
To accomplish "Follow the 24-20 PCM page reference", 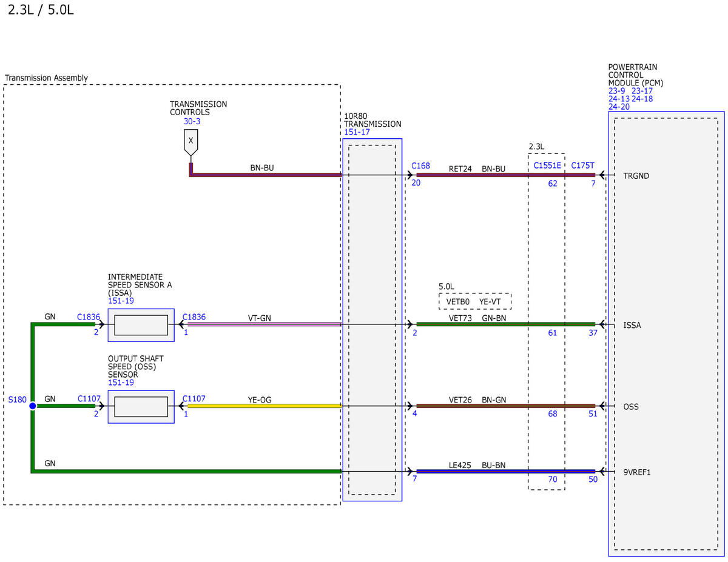I will pos(619,107).
